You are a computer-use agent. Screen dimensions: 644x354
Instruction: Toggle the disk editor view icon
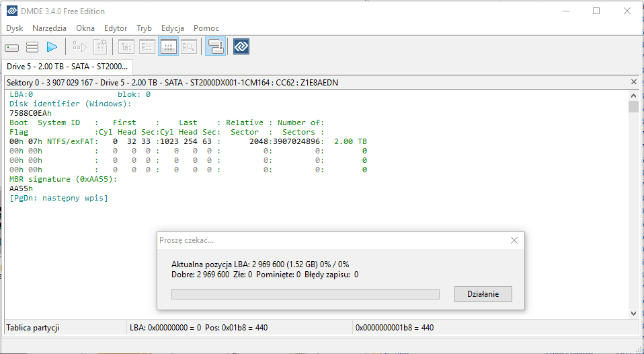[x=168, y=47]
